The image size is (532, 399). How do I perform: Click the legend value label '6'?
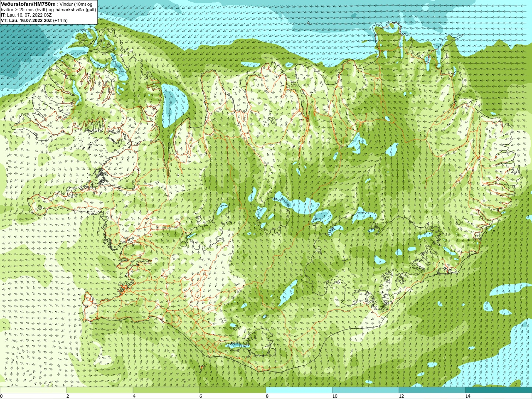tap(201, 396)
